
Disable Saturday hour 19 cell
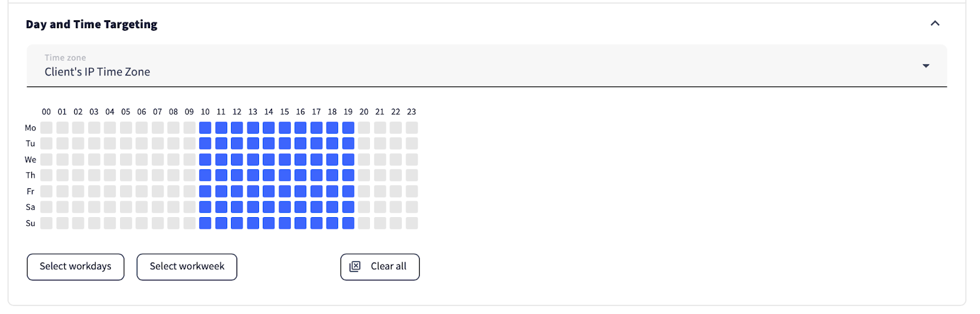(348, 207)
